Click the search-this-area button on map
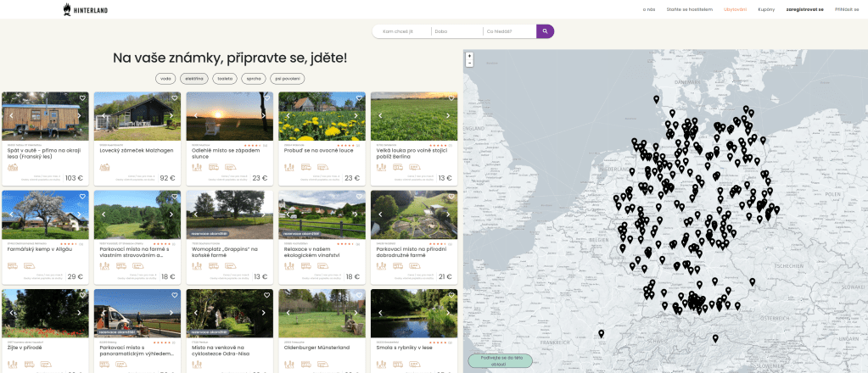This screenshot has height=373, width=868. tap(501, 360)
